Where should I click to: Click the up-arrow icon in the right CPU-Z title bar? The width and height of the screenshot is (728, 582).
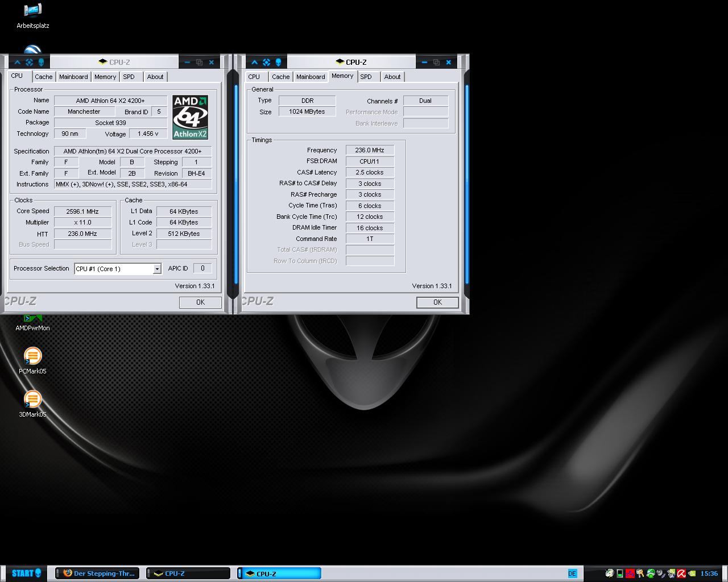pyautogui.click(x=255, y=62)
